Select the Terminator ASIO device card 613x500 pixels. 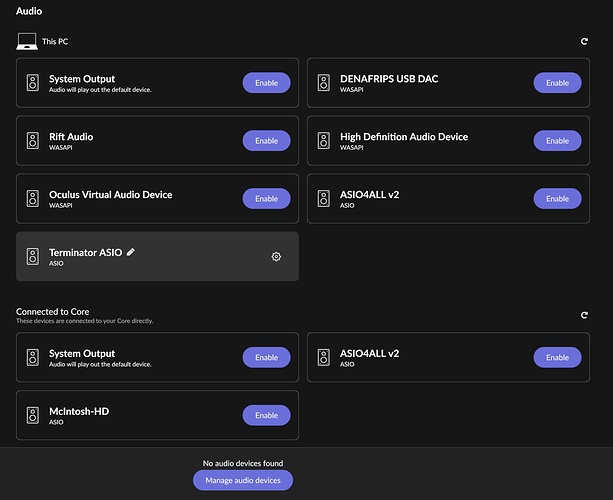157,256
